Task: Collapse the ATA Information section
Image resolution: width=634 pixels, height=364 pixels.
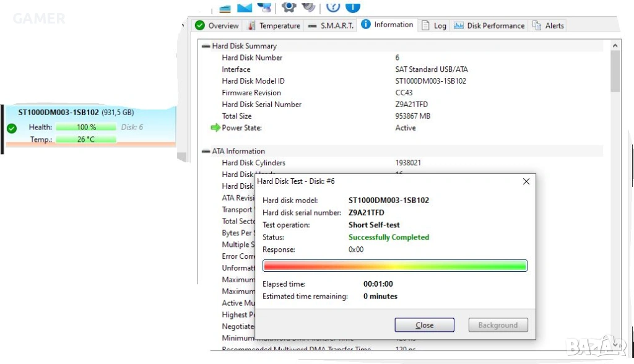Action: pyautogui.click(x=206, y=152)
